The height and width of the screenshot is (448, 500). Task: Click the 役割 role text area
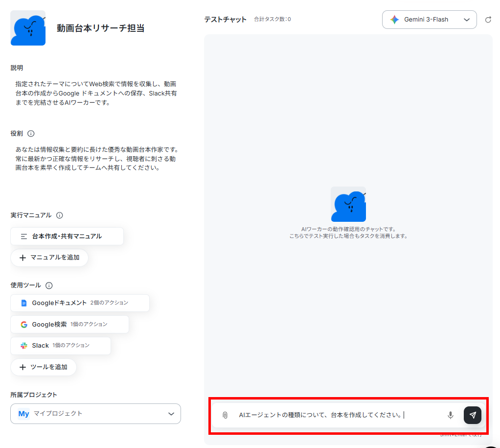click(97, 159)
